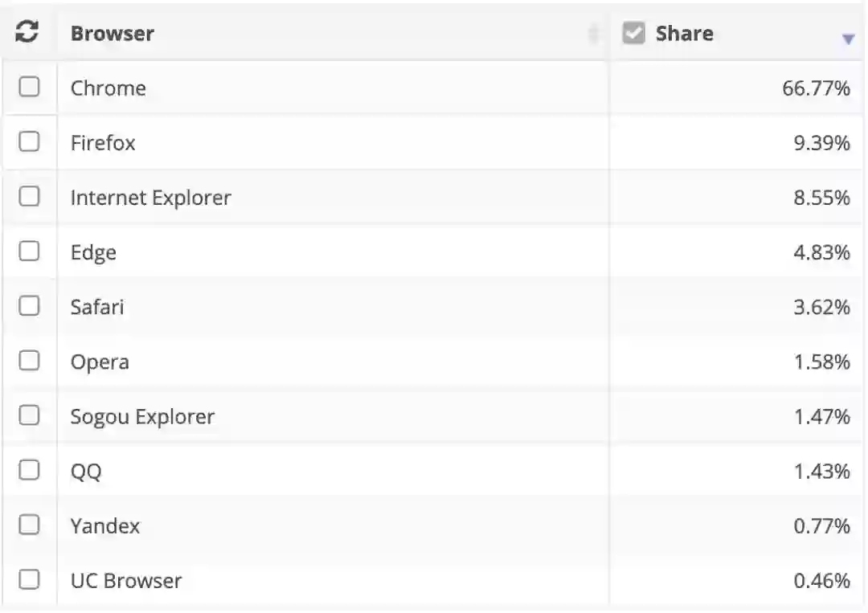Click the Chrome browser name
This screenshot has height=613, width=868.
point(108,88)
